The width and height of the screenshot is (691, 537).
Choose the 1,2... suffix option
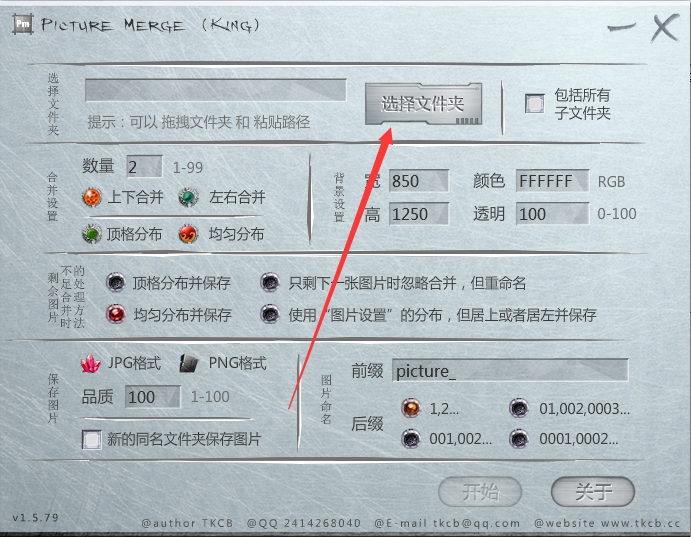click(x=411, y=408)
